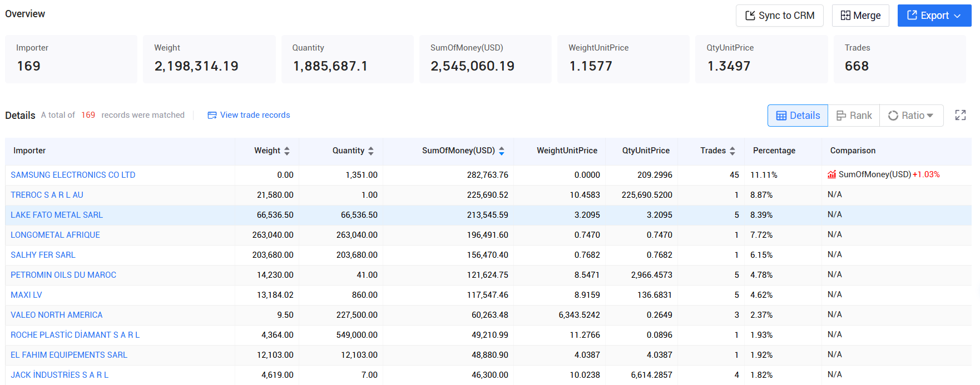This screenshot has height=385, width=980.
Task: Click quantity 549,000.00 in ROCHE row
Action: coord(357,335)
